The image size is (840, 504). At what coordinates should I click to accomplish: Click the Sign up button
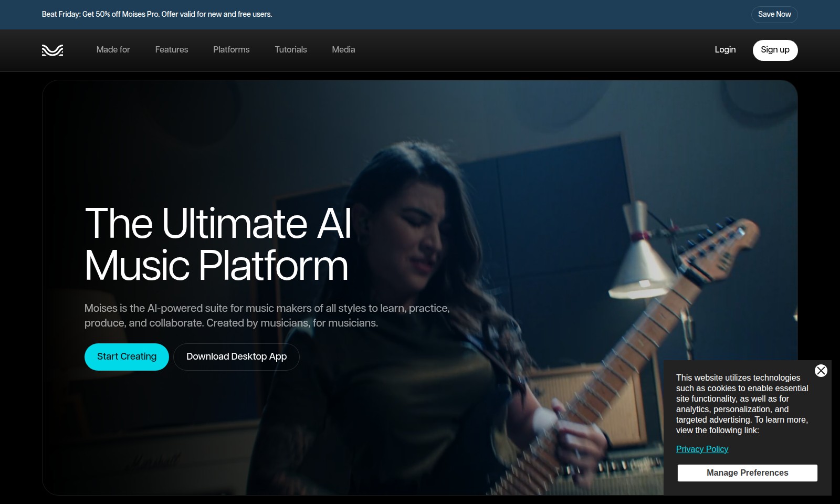(775, 50)
